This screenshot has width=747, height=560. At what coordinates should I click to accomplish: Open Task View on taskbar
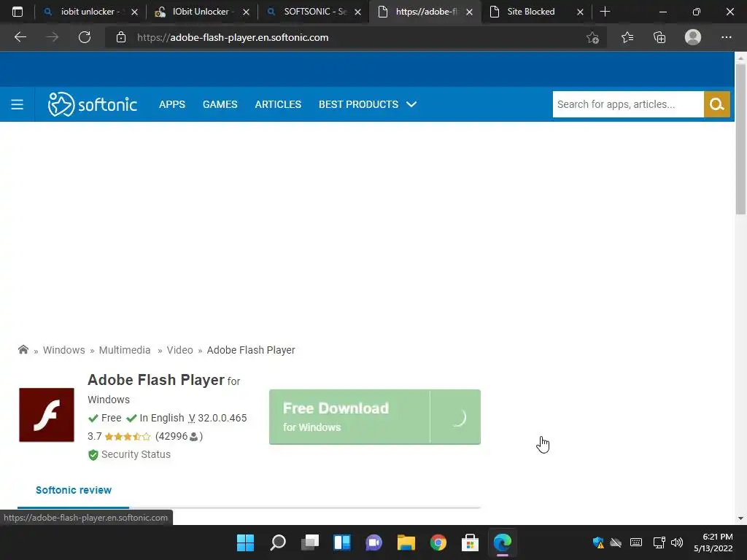[x=309, y=542]
